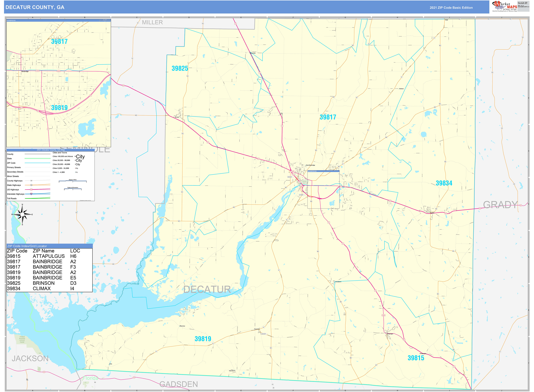Click the 'LOC' column header

tap(75, 251)
